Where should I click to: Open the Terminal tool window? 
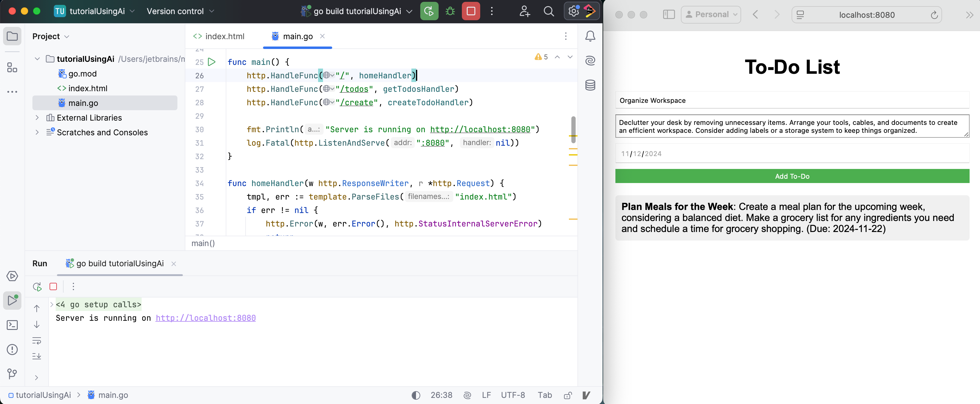12,325
